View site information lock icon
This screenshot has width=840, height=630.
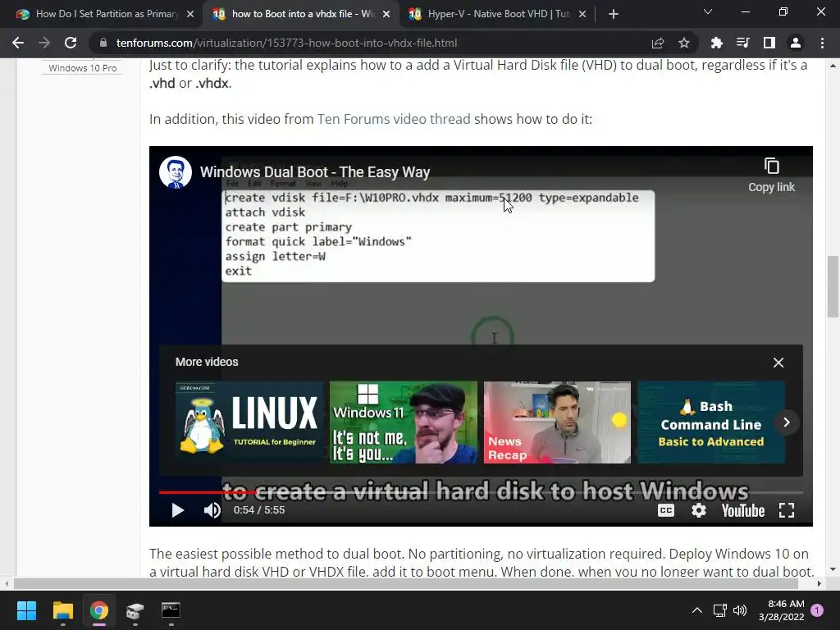tap(103, 43)
